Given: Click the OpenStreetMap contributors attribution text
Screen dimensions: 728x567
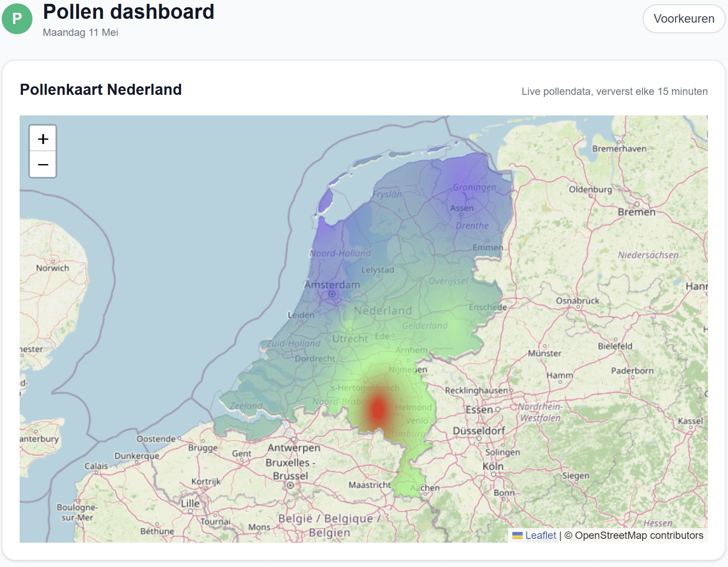Looking at the screenshot, I should [x=639, y=535].
